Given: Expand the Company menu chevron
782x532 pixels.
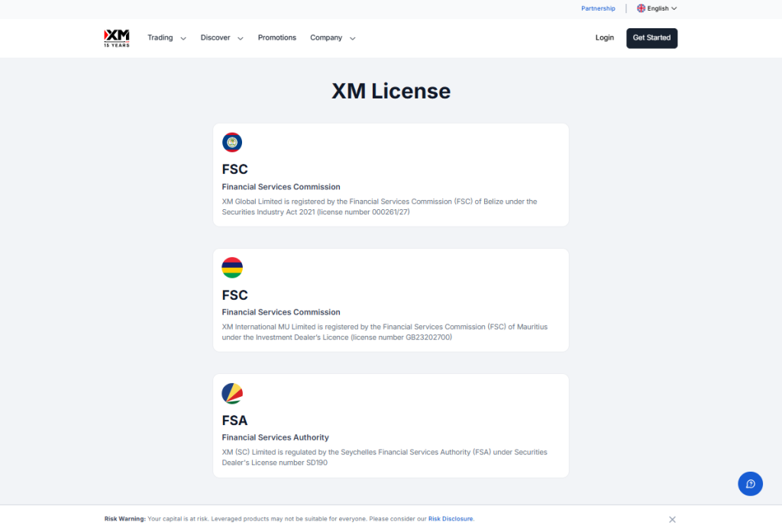Looking at the screenshot, I should [352, 38].
